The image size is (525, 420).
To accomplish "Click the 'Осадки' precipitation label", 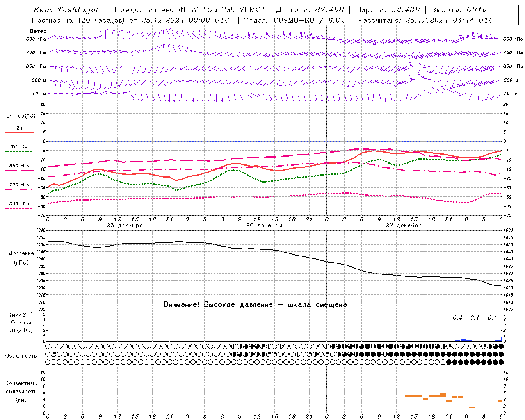I will [x=21, y=322].
